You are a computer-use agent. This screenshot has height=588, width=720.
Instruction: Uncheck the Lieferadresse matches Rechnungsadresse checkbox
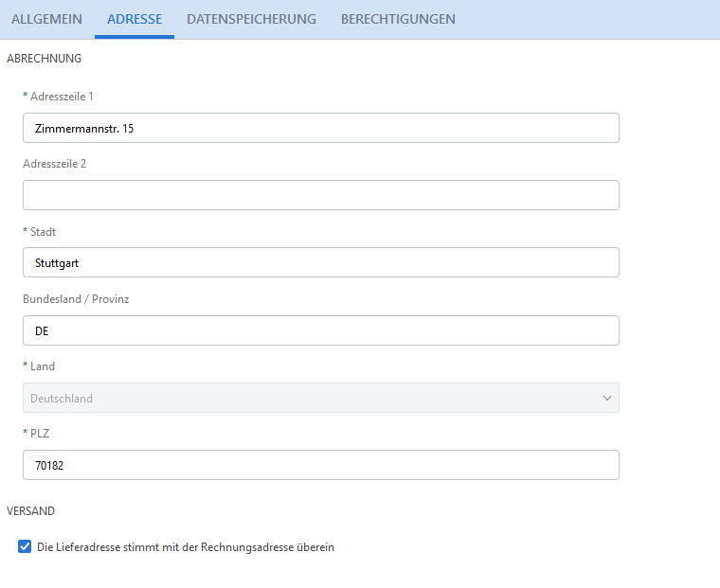pyautogui.click(x=25, y=546)
